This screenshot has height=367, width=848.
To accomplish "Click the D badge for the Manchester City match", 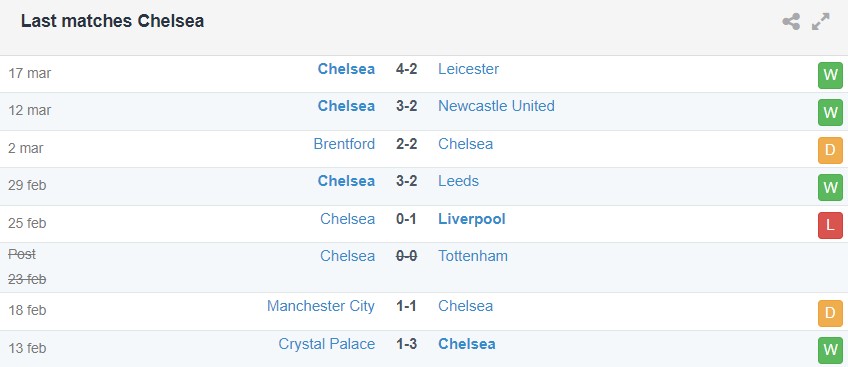I will (830, 313).
